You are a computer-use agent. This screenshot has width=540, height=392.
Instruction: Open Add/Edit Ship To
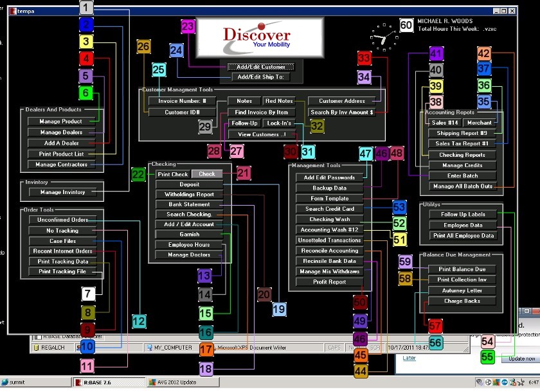pos(261,76)
